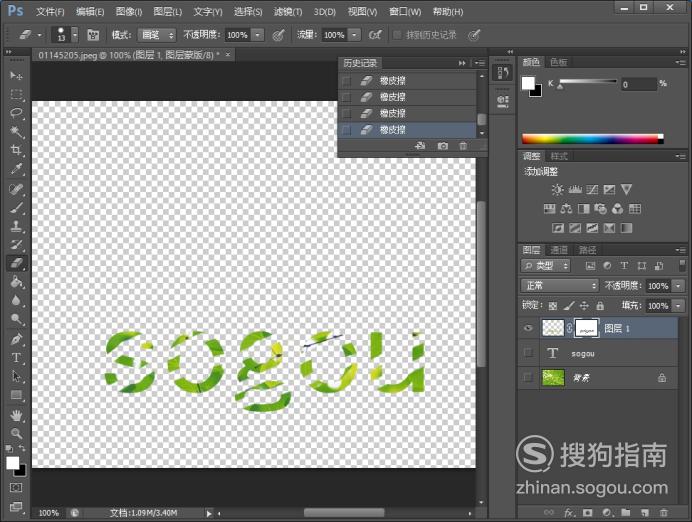This screenshot has width=692, height=522.
Task: Click the Brightness/Contrast adjustment icon
Action: 557,190
